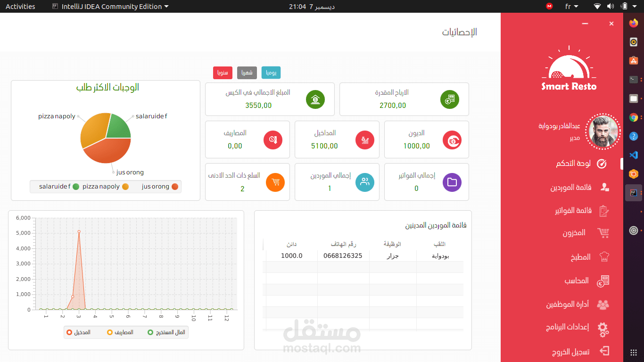This screenshot has width=644, height=362.
Task: Open the Activities menu
Action: [x=20, y=6]
